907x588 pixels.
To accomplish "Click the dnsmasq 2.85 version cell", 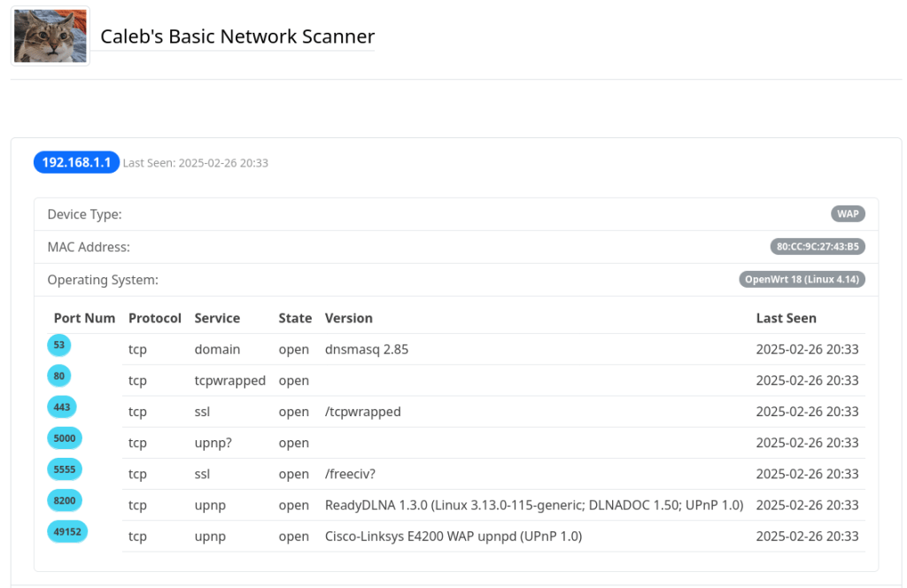I will (x=367, y=349).
